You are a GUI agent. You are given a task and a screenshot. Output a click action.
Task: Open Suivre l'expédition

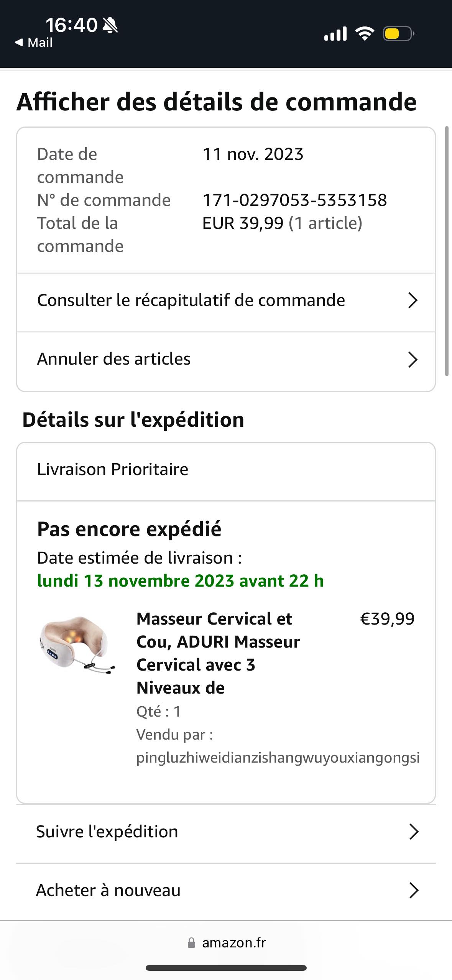coord(107,832)
